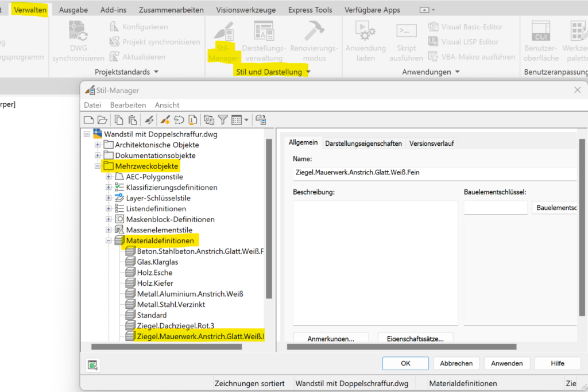Open the Bearbeiten menu
The height and width of the screenshot is (392, 588).
(128, 105)
